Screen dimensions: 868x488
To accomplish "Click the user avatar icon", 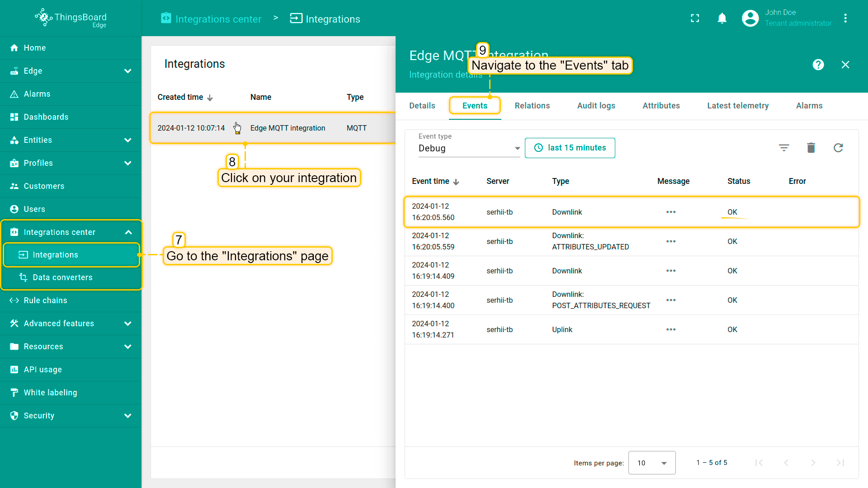I will 750,19.
